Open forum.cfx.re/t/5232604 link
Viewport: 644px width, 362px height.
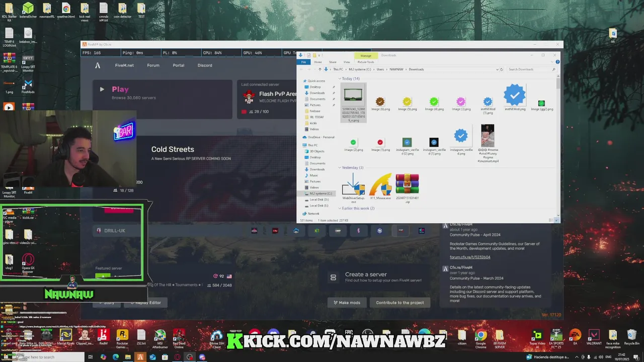pyautogui.click(x=470, y=257)
